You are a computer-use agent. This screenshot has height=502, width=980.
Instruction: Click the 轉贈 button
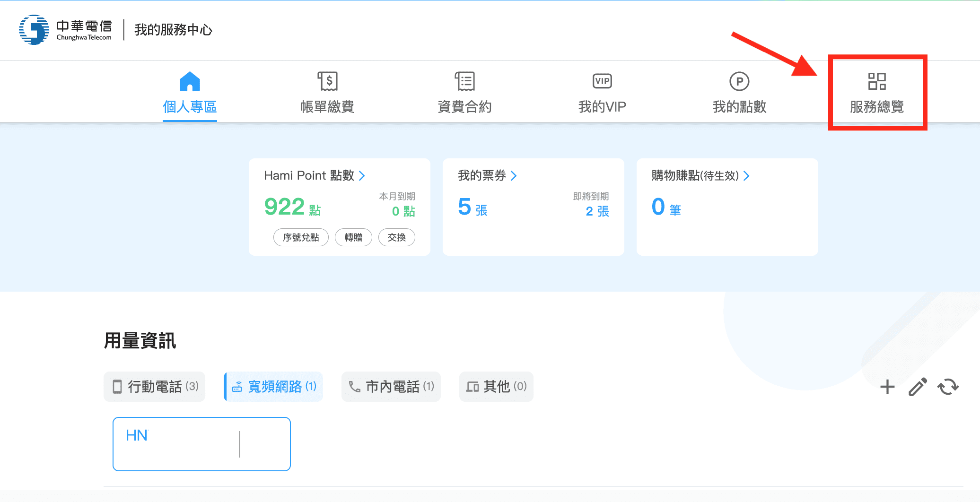pos(353,237)
